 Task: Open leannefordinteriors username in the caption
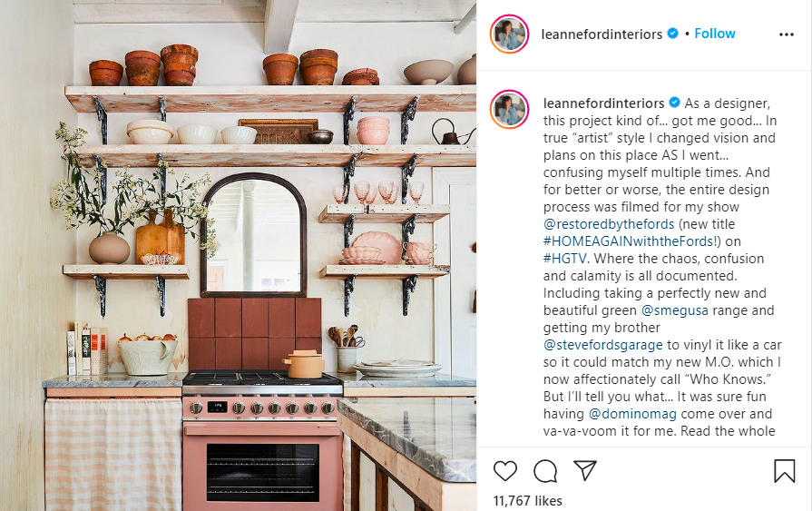pos(604,103)
